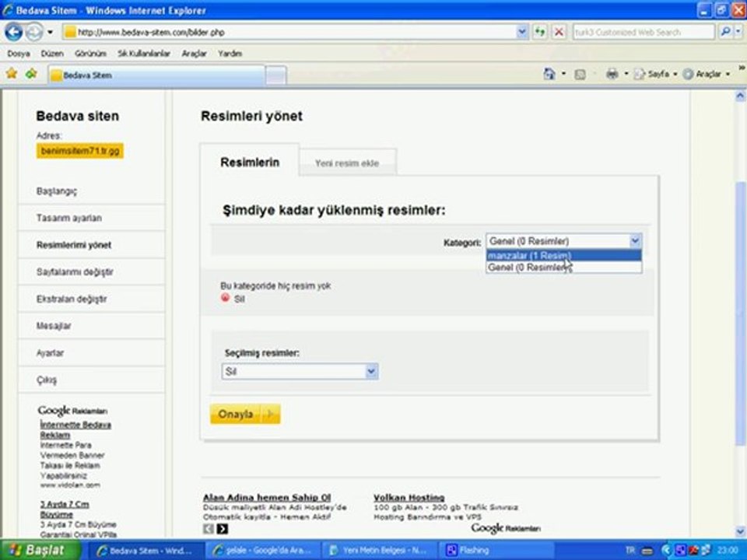
Task: Click the next ads arrow icon
Action: tap(222, 529)
